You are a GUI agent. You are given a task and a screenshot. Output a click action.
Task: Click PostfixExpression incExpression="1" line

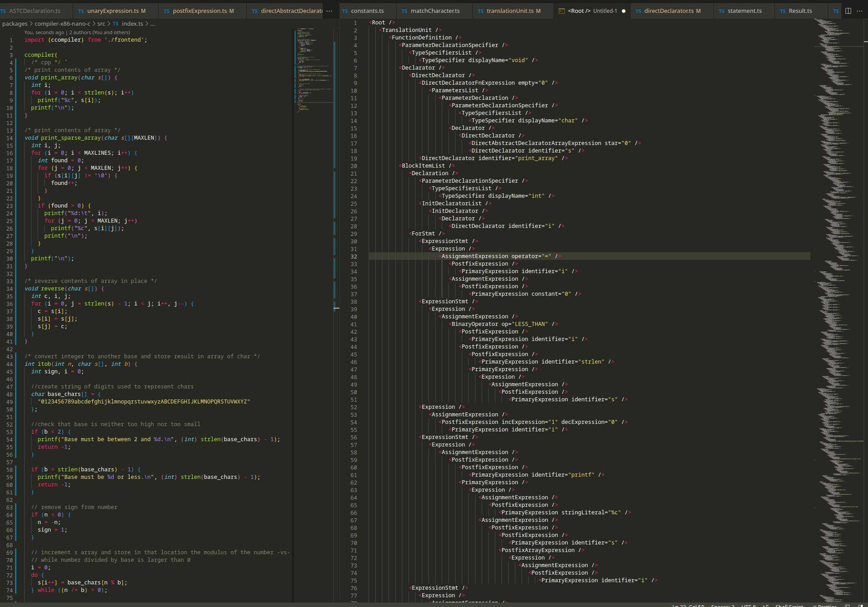[533, 422]
